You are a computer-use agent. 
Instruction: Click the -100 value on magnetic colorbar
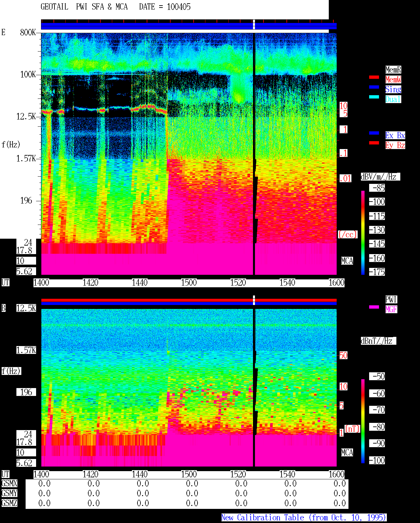[377, 460]
